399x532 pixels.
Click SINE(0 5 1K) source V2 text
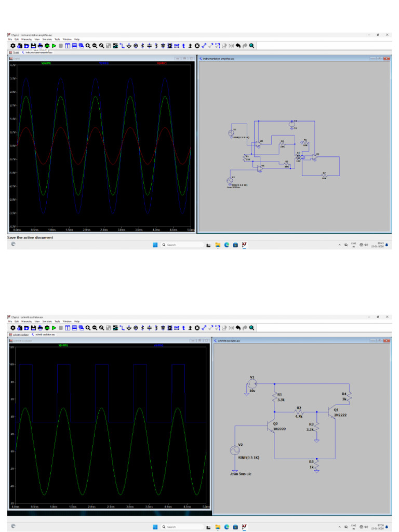click(x=249, y=458)
